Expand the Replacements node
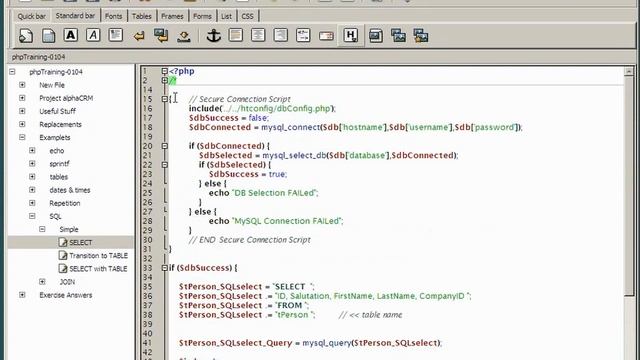Viewport: 640px width, 360px height. coord(22,124)
